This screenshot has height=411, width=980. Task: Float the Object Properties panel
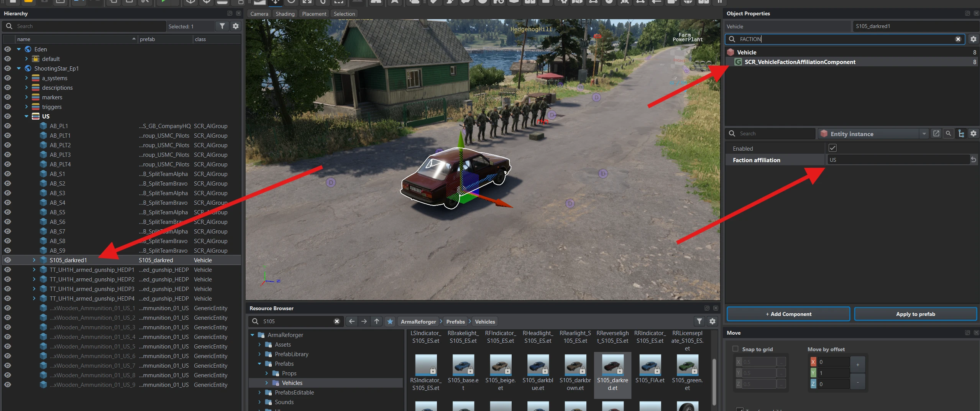click(x=967, y=13)
